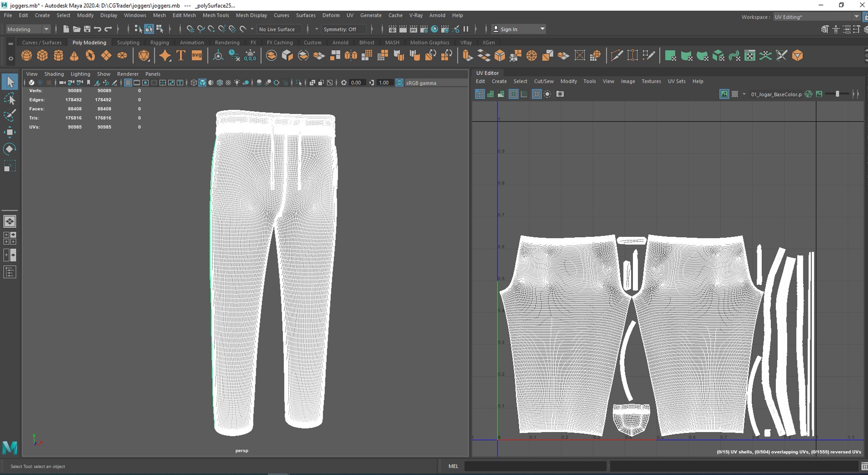Adjust the UV Editor image dim slider
This screenshot has height=475, width=868.
(x=837, y=94)
